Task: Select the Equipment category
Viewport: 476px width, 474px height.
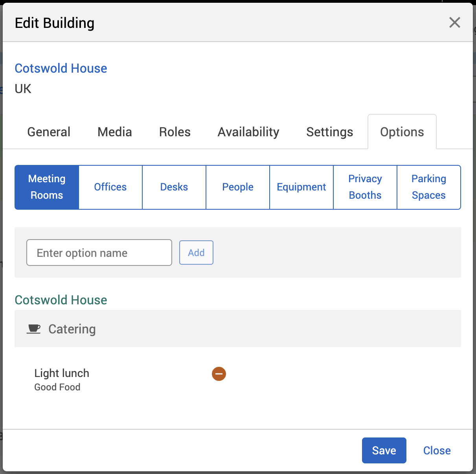Action: (x=301, y=187)
